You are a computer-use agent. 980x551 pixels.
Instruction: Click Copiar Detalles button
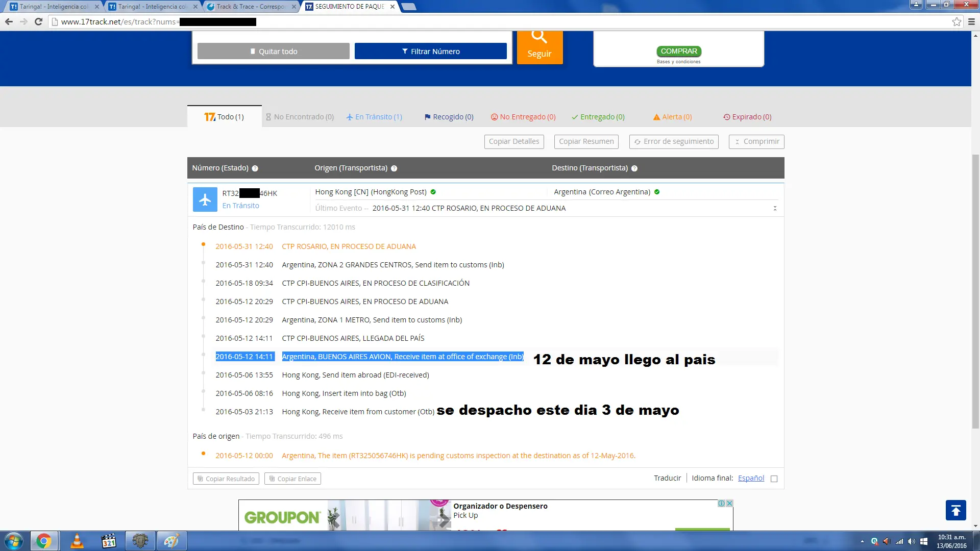[x=514, y=141]
